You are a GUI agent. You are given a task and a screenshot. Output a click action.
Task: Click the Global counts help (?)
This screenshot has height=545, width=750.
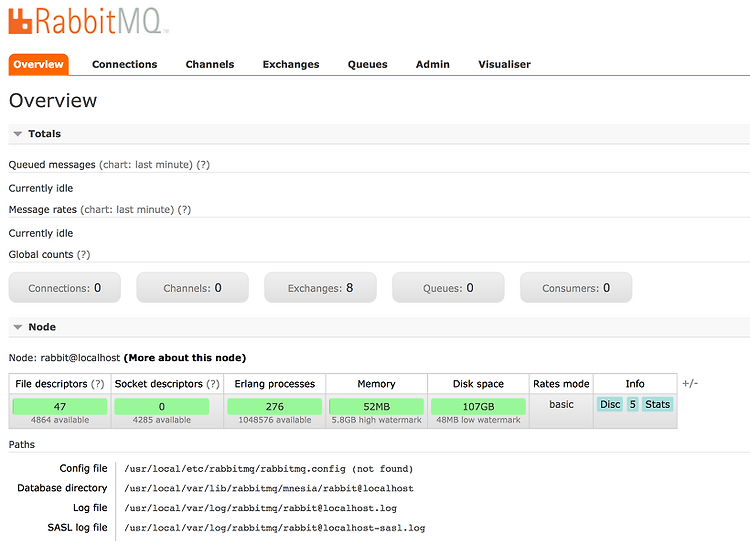point(83,255)
